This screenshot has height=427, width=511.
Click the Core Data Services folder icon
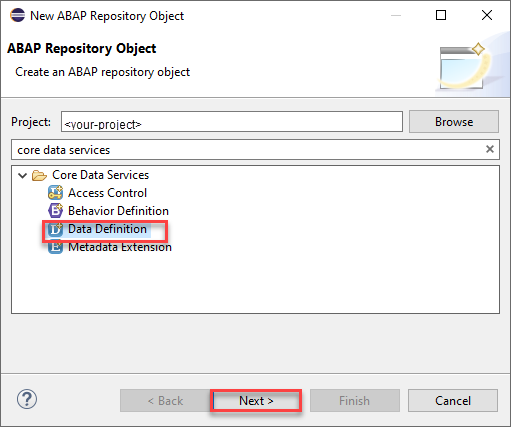[x=39, y=175]
